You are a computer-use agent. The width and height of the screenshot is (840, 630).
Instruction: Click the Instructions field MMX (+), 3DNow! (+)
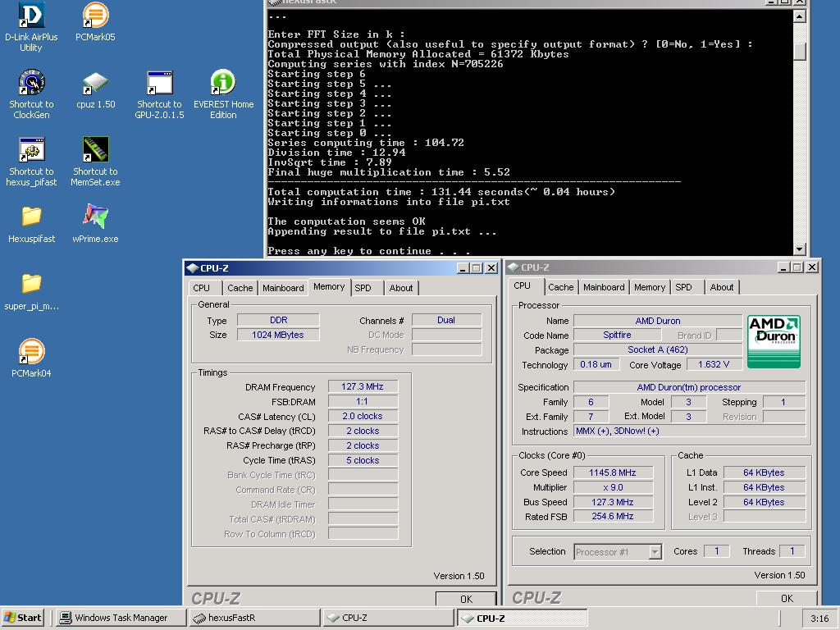tap(689, 431)
